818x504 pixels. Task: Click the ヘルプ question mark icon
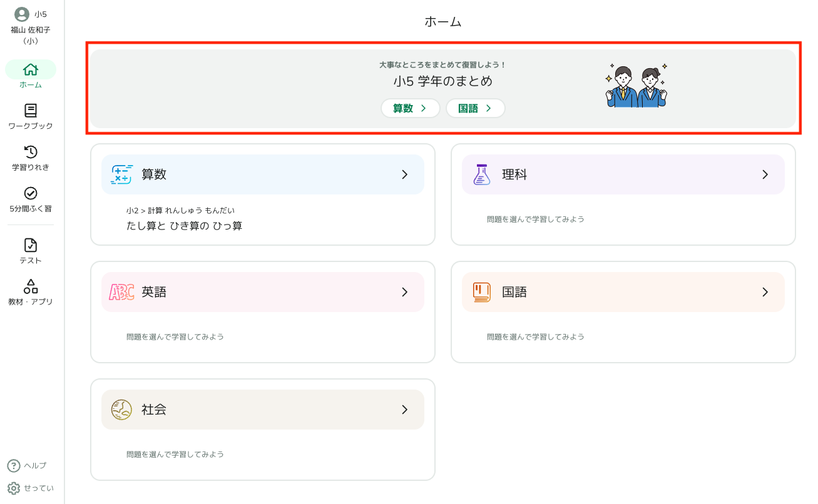coord(14,466)
